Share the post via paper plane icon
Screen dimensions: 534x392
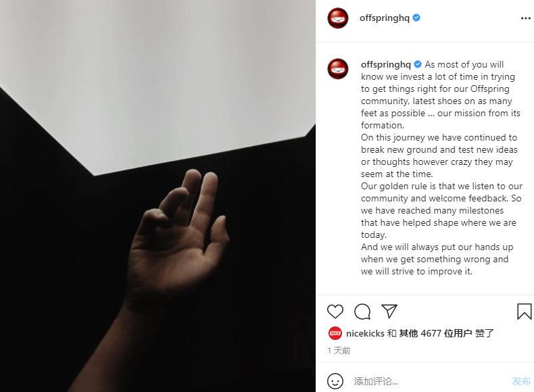389,311
